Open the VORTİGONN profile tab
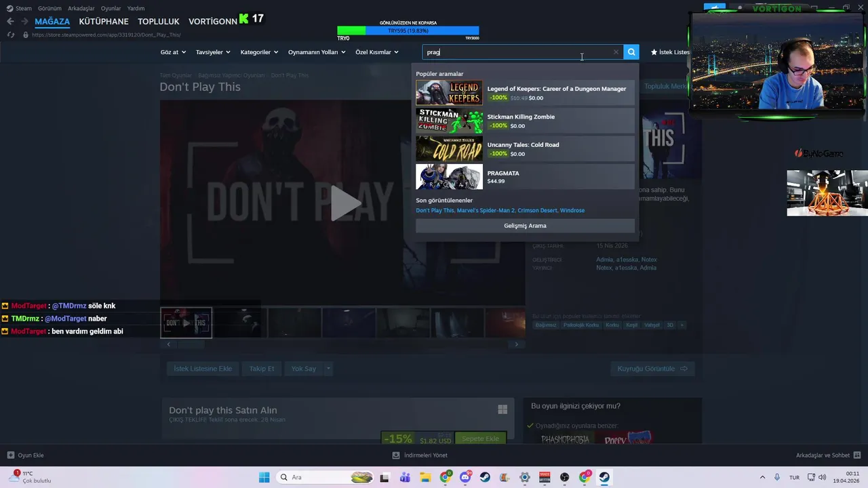The width and height of the screenshot is (868, 488). tap(213, 22)
